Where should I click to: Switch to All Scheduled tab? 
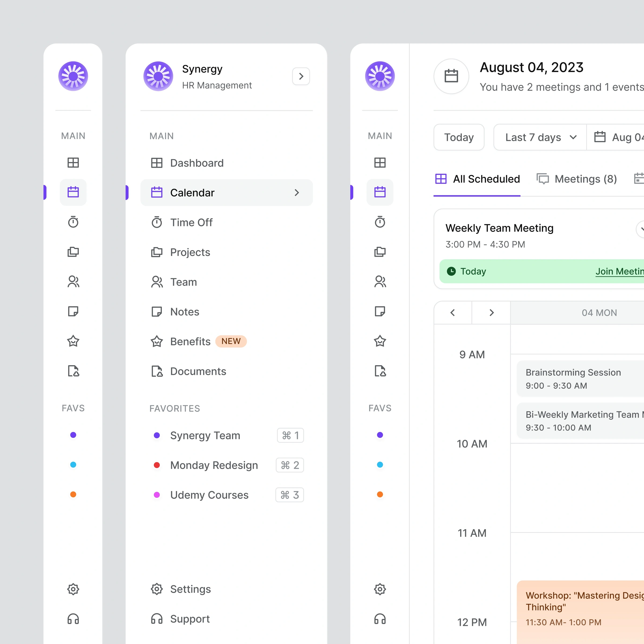[x=477, y=179]
